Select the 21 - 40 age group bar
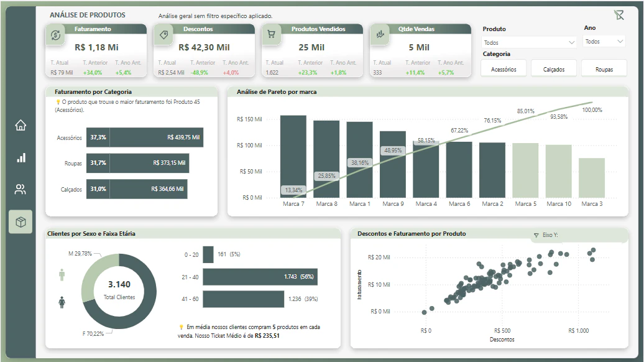Image resolution: width=644 pixels, height=362 pixels. pos(260,277)
